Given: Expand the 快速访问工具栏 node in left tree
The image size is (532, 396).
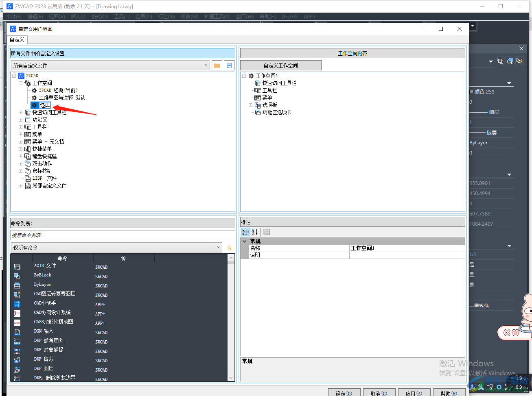Looking at the screenshot, I should point(20,112).
